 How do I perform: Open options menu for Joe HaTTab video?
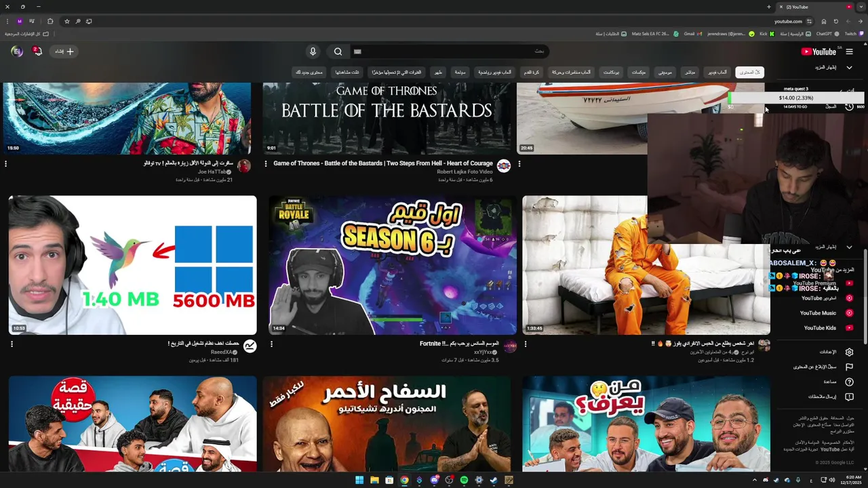pos(6,163)
